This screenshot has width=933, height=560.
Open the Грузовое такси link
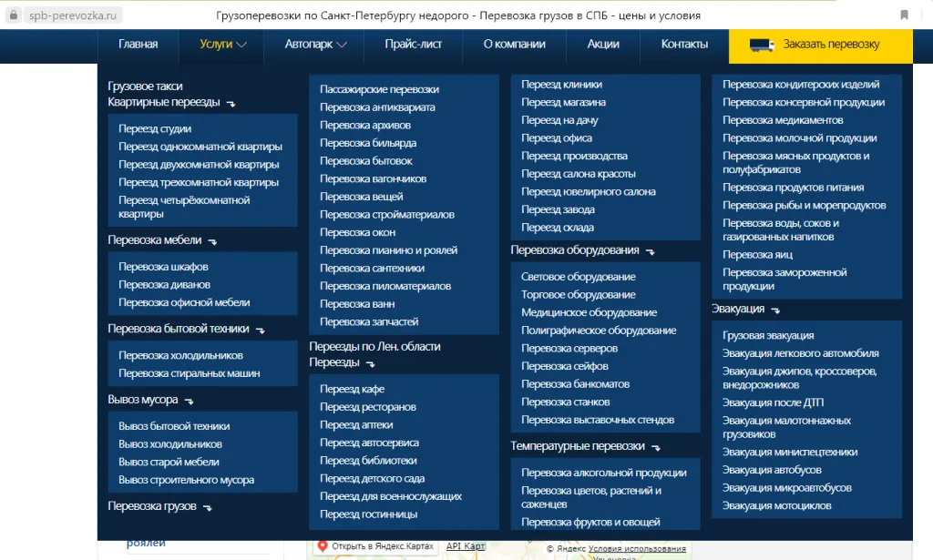pos(145,87)
